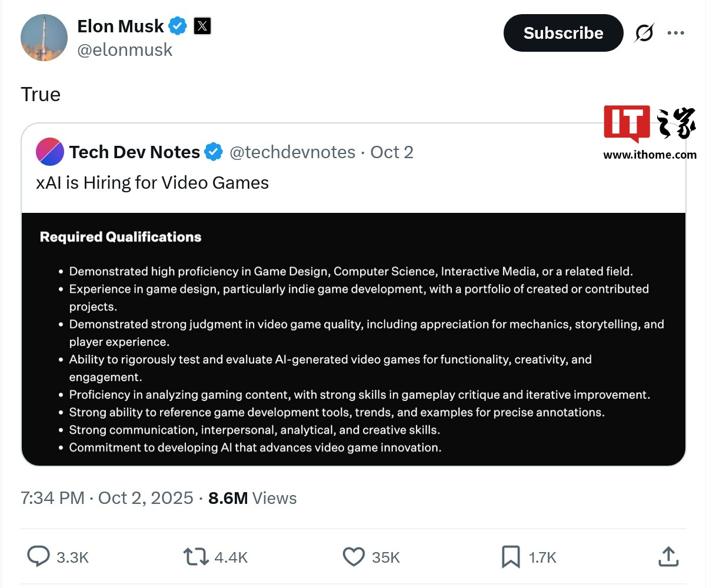Open the three-dot more options menu
Image resolution: width=706 pixels, height=588 pixels.
pyautogui.click(x=675, y=34)
